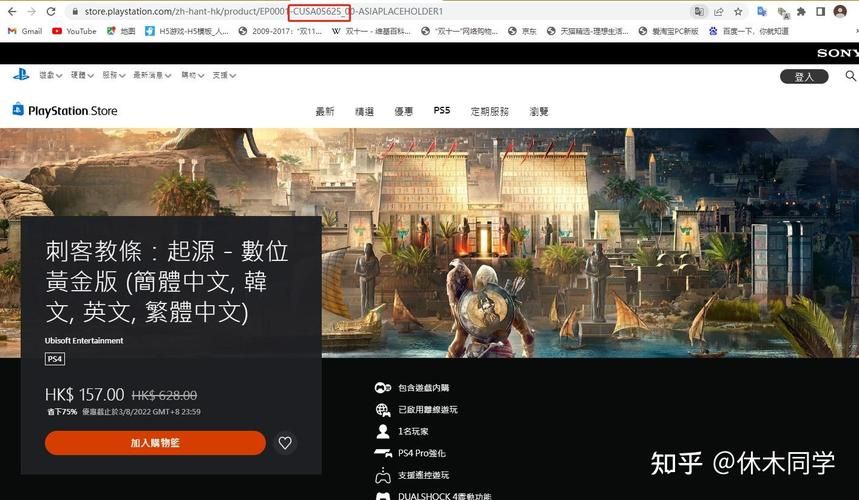Click the PS4 platform tag
Viewport: 859px width, 500px height.
click(55, 359)
